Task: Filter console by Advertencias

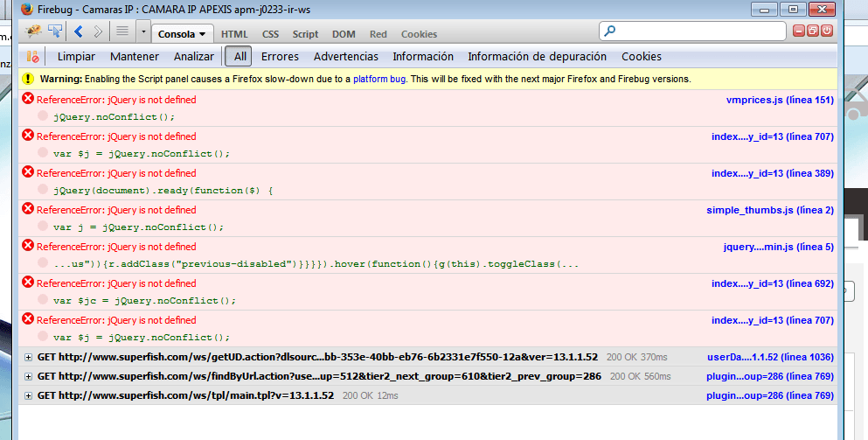Action: point(346,57)
